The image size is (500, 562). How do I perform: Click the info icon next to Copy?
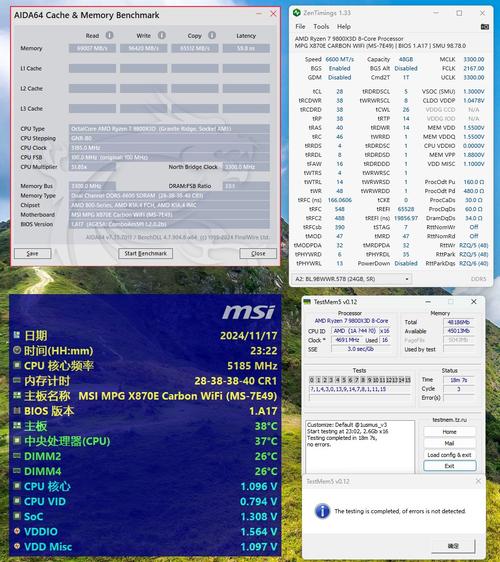click(x=212, y=35)
